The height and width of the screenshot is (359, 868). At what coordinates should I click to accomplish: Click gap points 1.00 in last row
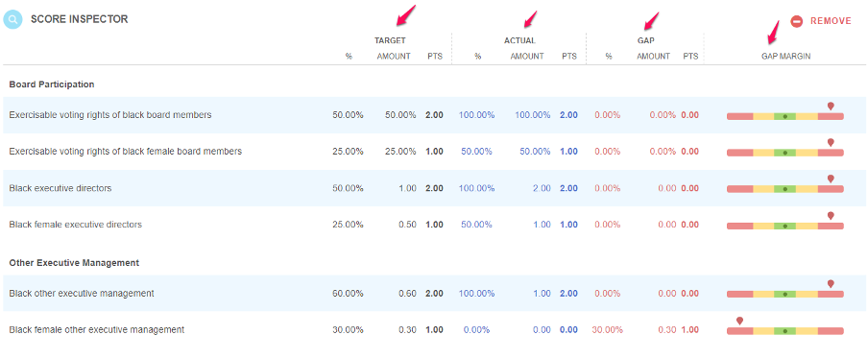(689, 329)
